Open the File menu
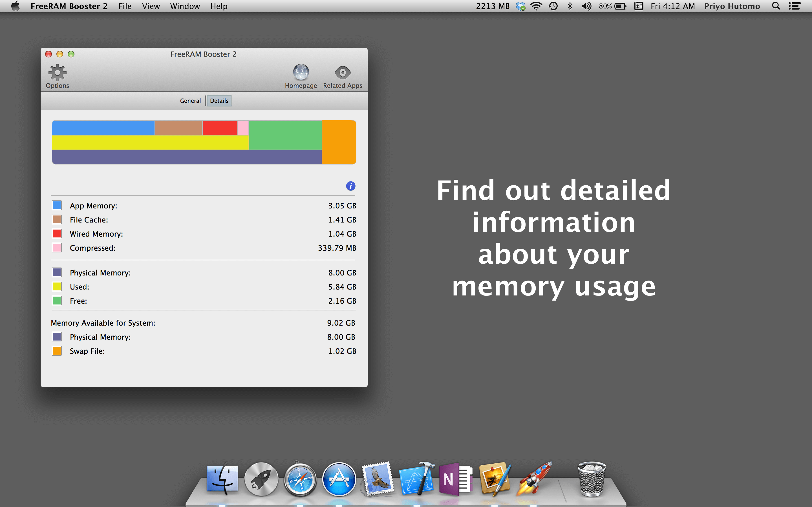The image size is (812, 507). [x=125, y=6]
